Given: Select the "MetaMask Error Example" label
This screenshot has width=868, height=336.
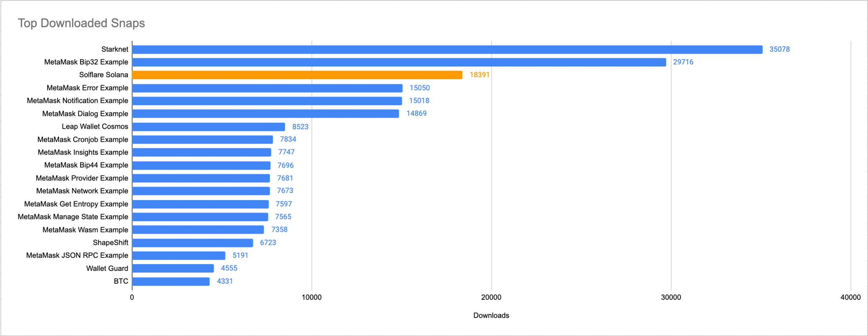Looking at the screenshot, I should 87,88.
